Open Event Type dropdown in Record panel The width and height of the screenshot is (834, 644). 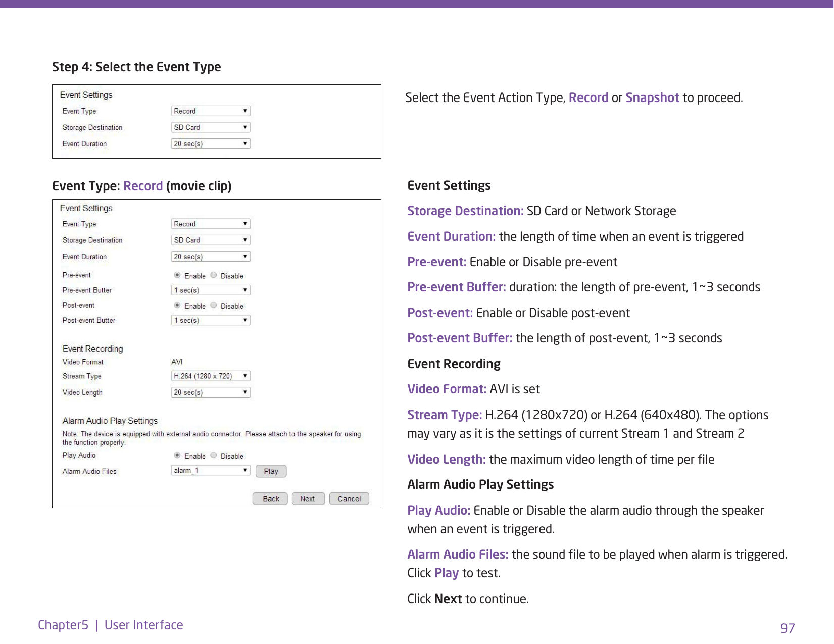211,224
